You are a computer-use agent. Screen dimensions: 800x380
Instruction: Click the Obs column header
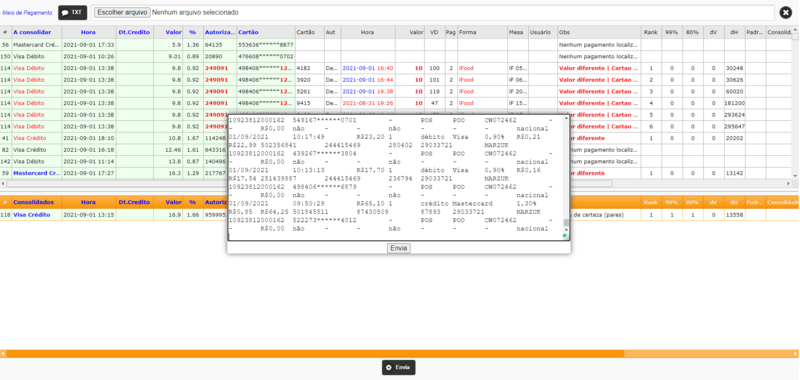599,32
